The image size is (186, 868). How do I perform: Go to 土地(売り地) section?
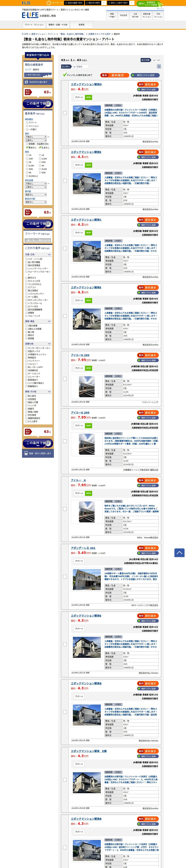pos(135,15)
